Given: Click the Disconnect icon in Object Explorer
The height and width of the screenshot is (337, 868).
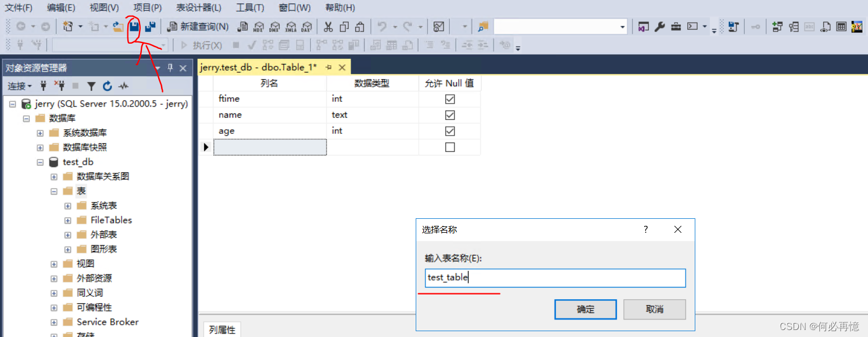Looking at the screenshot, I should tap(59, 86).
